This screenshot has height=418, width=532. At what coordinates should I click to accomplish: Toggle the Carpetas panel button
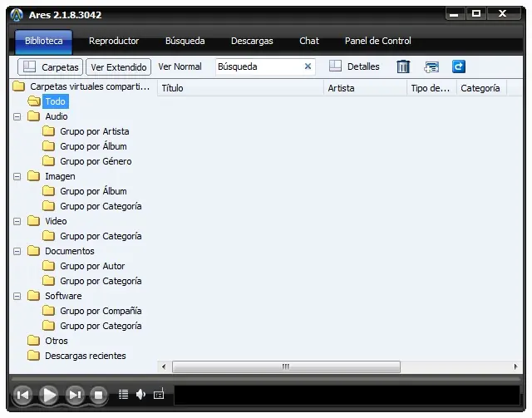[50, 66]
